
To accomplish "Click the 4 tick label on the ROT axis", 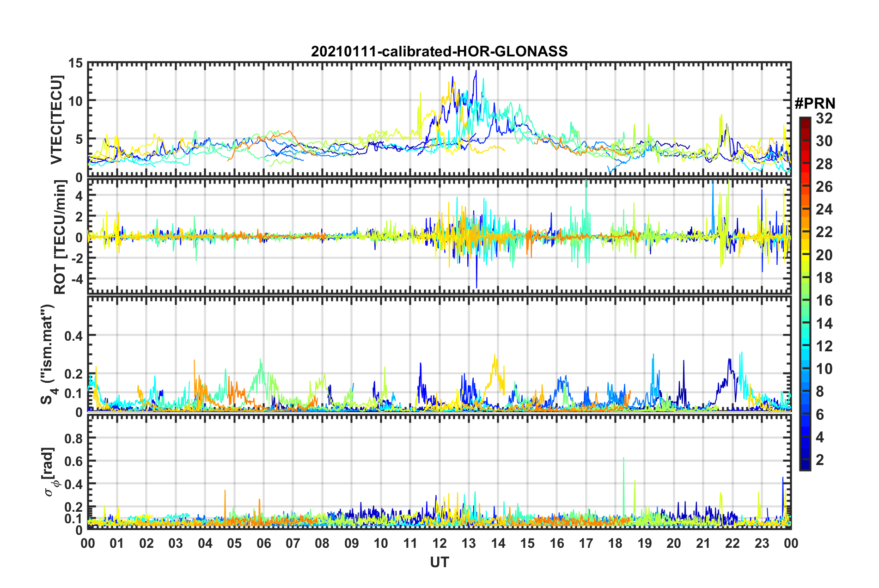I will (x=79, y=196).
